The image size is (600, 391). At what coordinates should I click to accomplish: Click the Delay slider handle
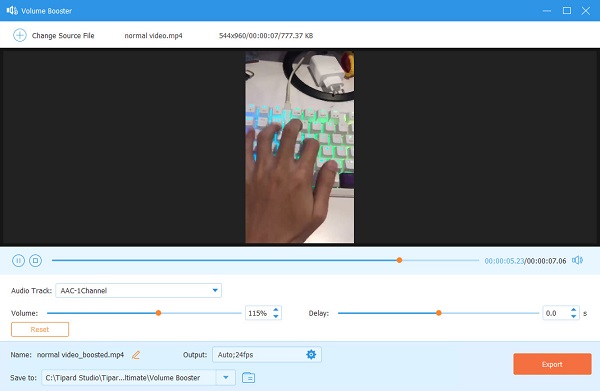[x=439, y=313]
